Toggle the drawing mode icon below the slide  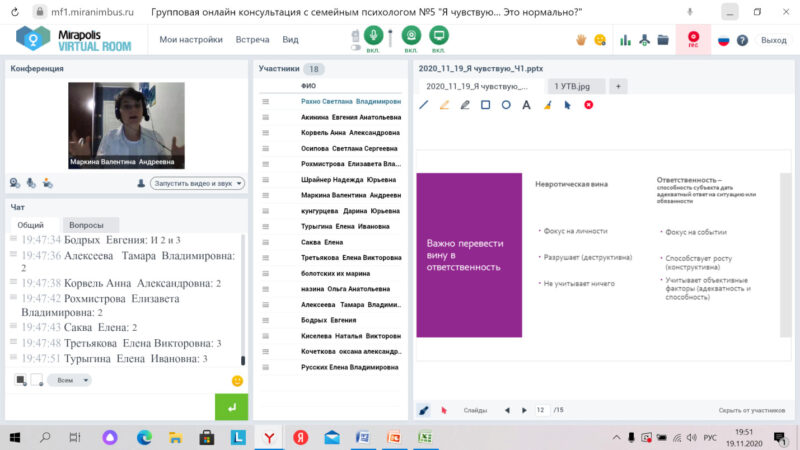pos(423,410)
